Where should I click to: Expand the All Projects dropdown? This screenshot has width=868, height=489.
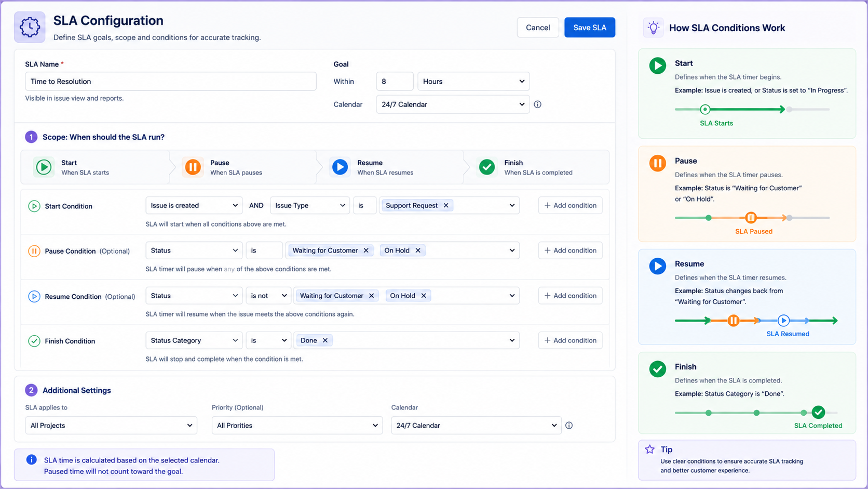click(x=111, y=426)
